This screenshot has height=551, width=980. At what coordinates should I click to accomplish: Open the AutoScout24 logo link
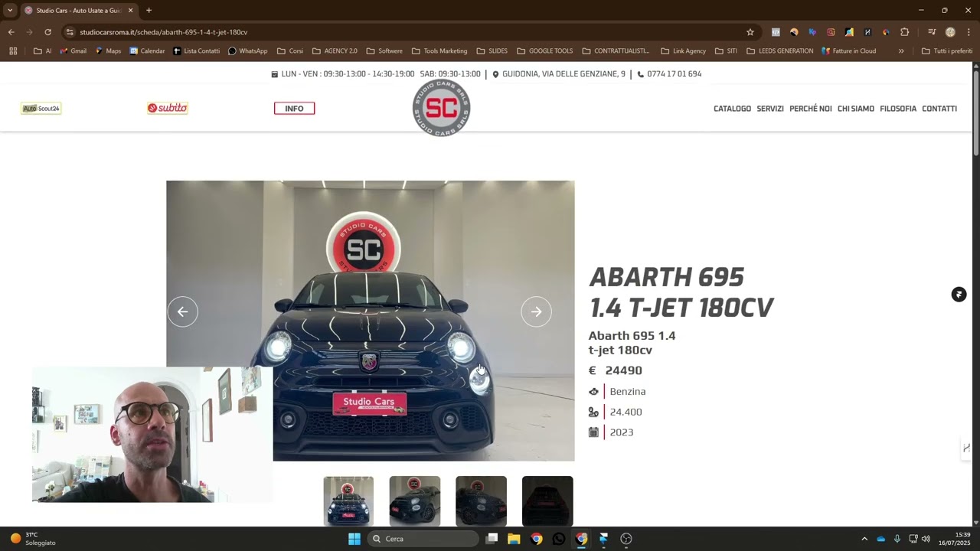click(x=41, y=109)
